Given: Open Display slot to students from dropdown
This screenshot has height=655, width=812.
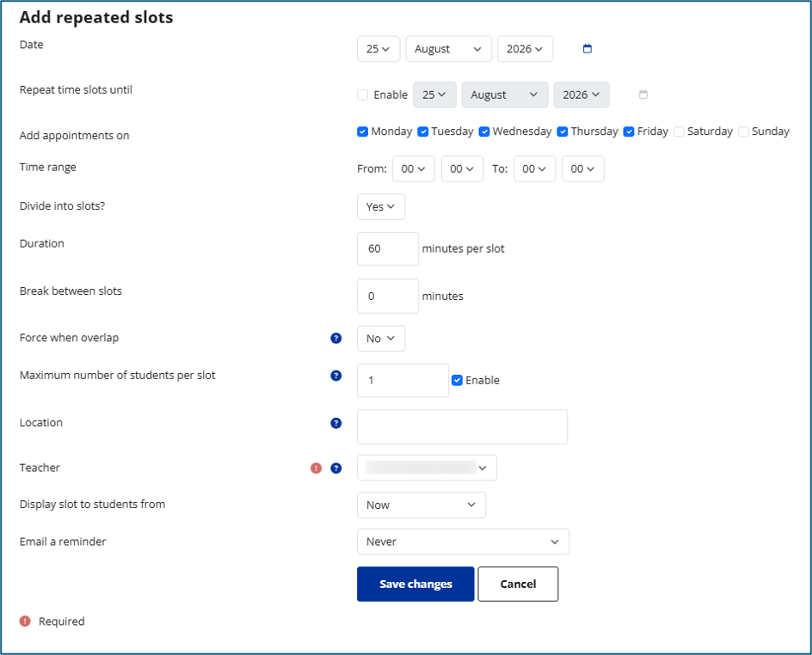Looking at the screenshot, I should 421,505.
